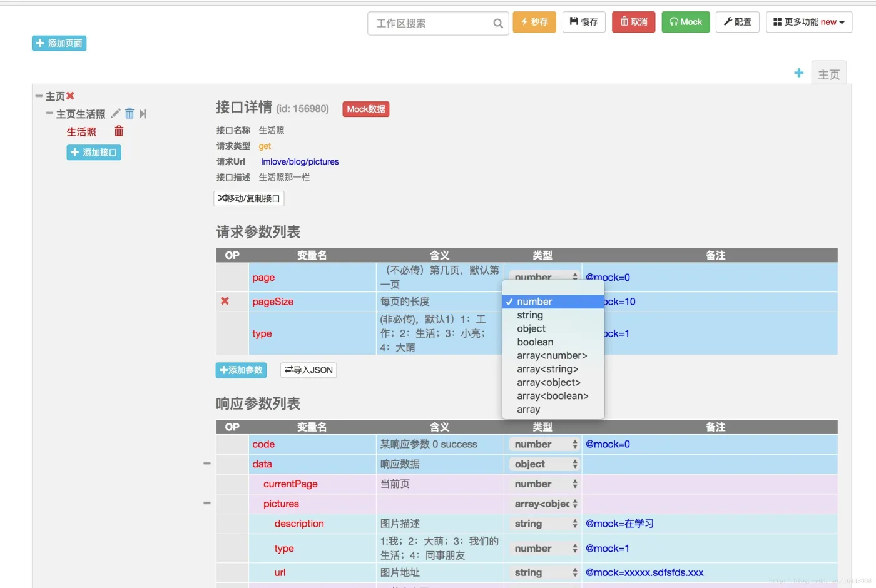Screen dimensions: 876x588
Task: Click the get request type value
Action: point(265,146)
